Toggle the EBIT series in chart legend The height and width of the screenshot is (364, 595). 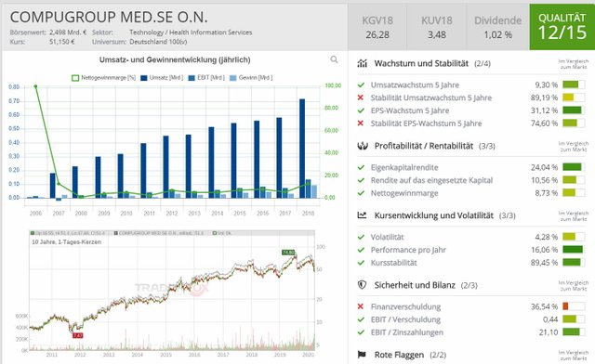pos(206,78)
